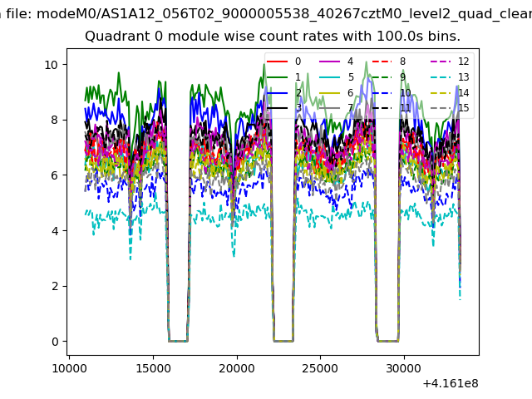Click legend entry 9 green dashed line

389,77
